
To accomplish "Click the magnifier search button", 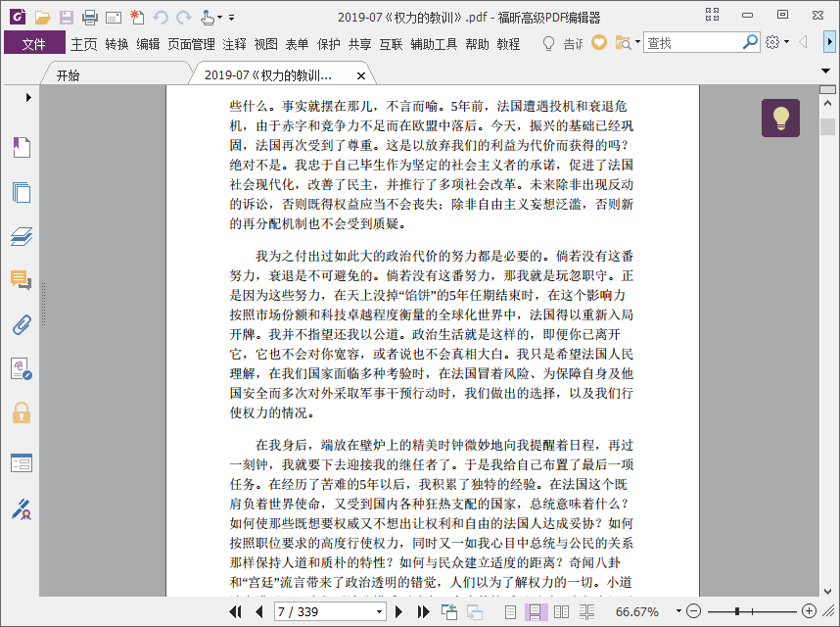I will 750,42.
